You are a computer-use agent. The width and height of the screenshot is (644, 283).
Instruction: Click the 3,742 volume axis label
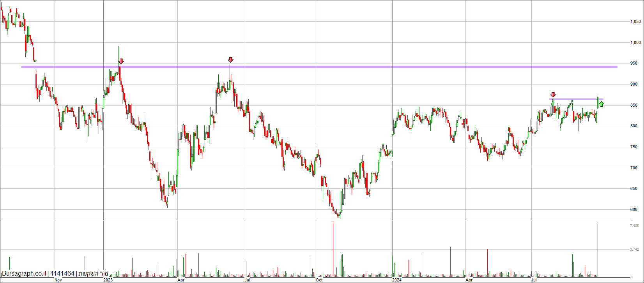(x=634, y=250)
